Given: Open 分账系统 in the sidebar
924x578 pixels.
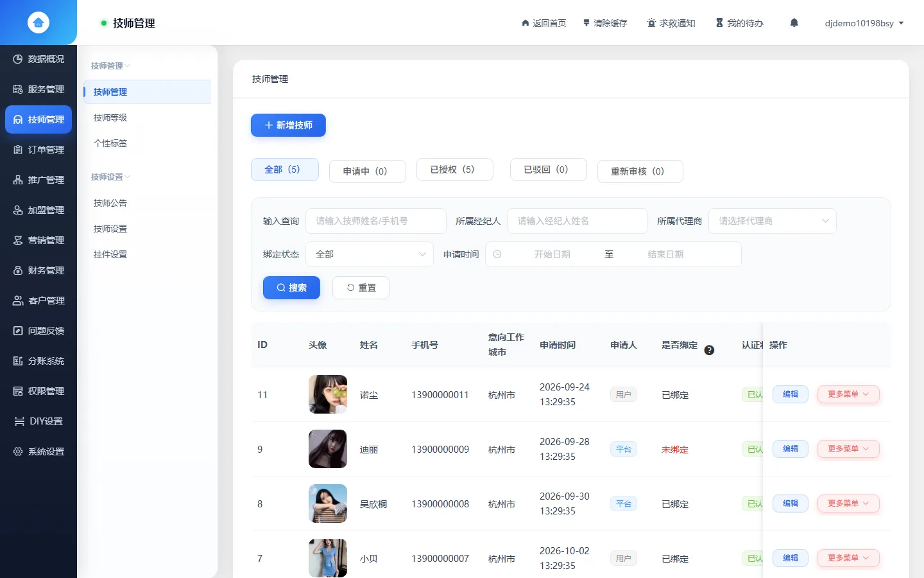Looking at the screenshot, I should coord(38,361).
